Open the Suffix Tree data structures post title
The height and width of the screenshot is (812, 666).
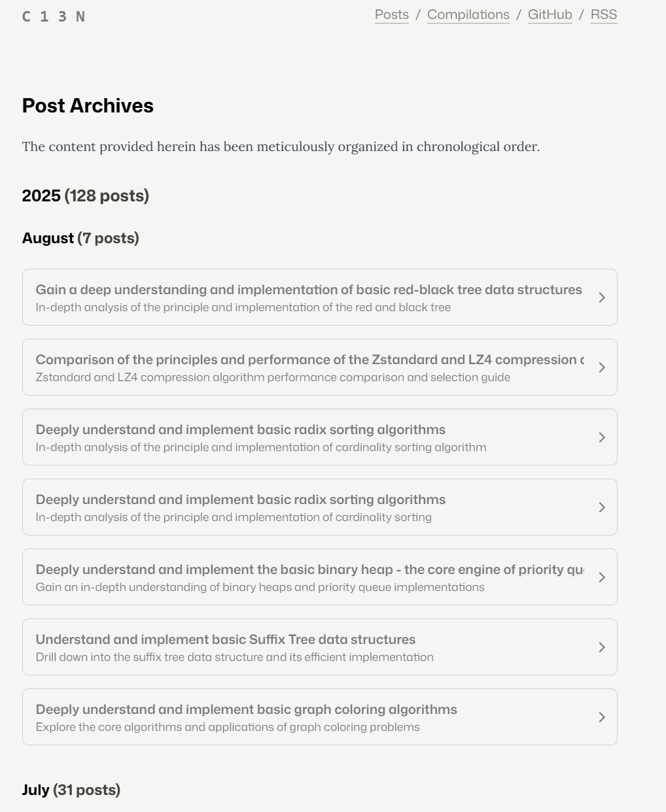[225, 639]
